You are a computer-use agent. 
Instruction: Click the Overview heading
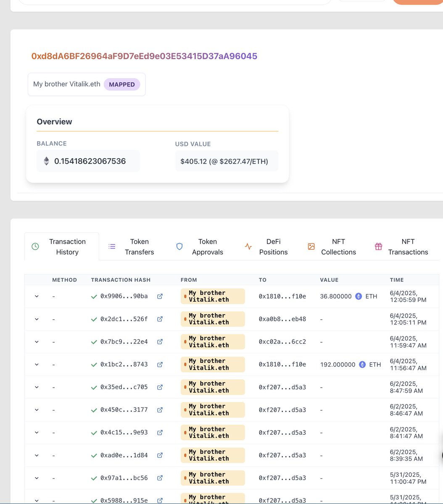(54, 122)
